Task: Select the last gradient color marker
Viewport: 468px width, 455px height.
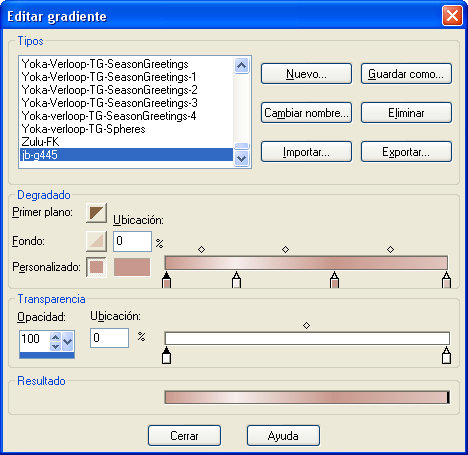Action: (446, 279)
